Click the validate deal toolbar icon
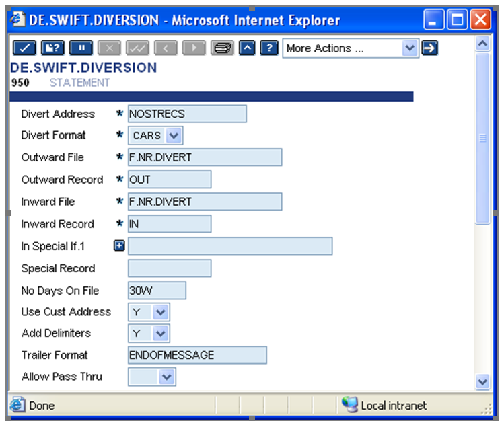The height and width of the screenshot is (421, 504). [52, 48]
